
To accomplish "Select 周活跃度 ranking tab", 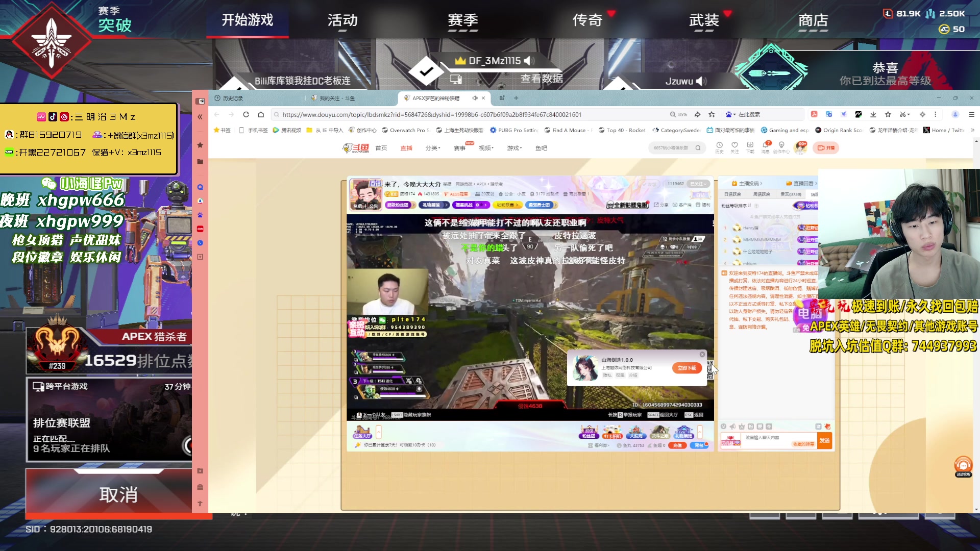I will coord(762,194).
